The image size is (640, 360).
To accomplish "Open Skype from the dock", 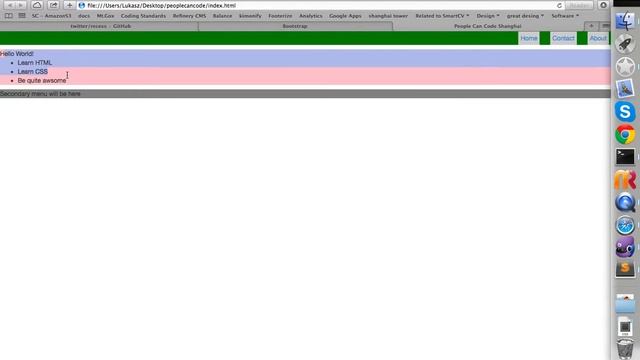I will pyautogui.click(x=625, y=111).
